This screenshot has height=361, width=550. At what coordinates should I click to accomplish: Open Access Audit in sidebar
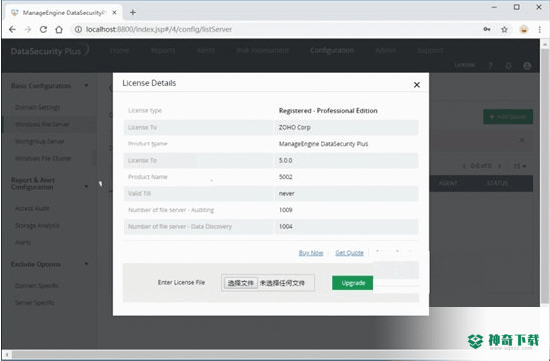(32, 208)
